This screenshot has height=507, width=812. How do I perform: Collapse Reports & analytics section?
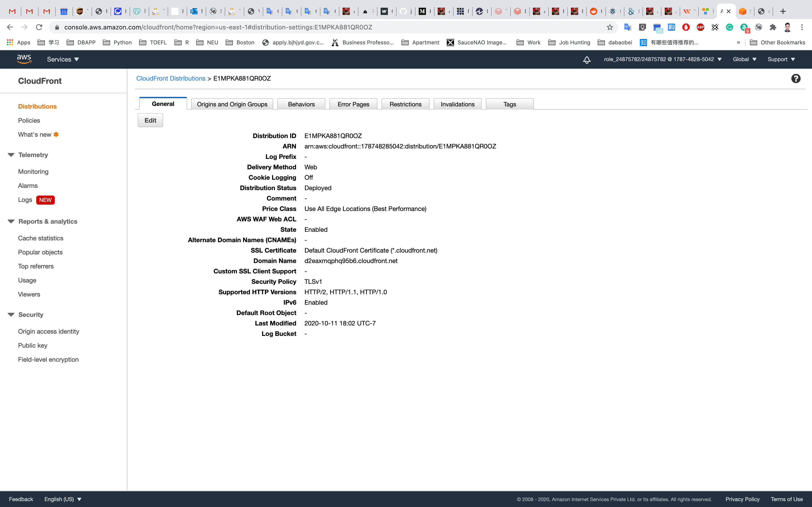pos(11,221)
